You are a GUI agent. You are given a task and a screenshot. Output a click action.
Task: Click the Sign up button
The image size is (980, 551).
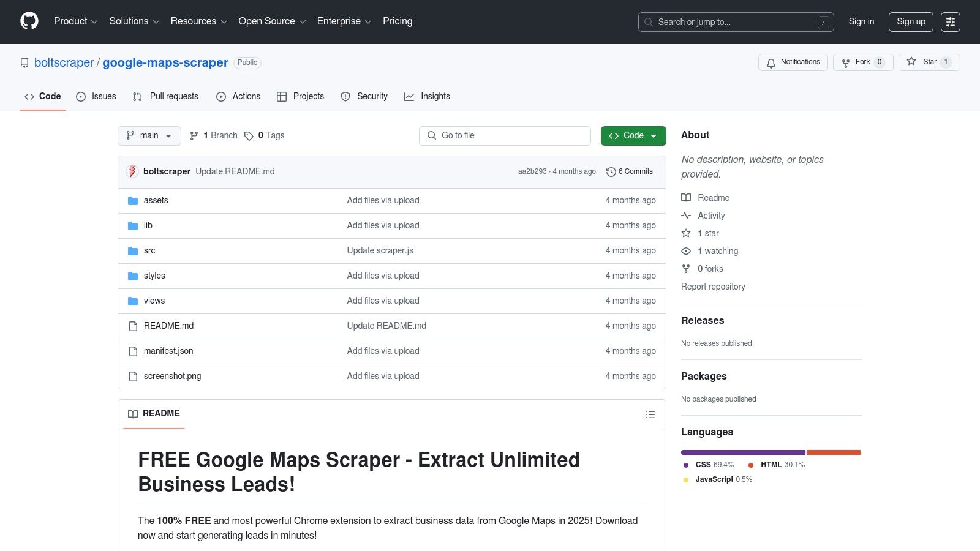[911, 21]
